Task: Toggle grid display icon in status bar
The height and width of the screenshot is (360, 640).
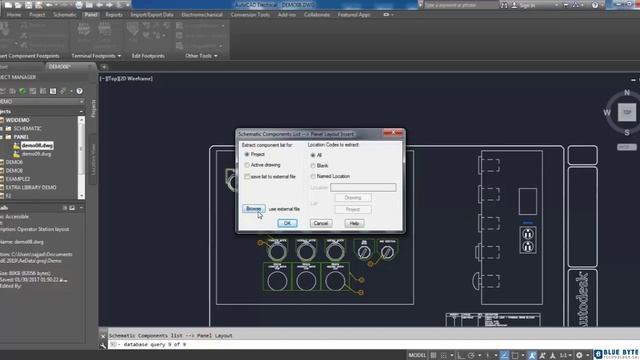Action: pos(433,355)
